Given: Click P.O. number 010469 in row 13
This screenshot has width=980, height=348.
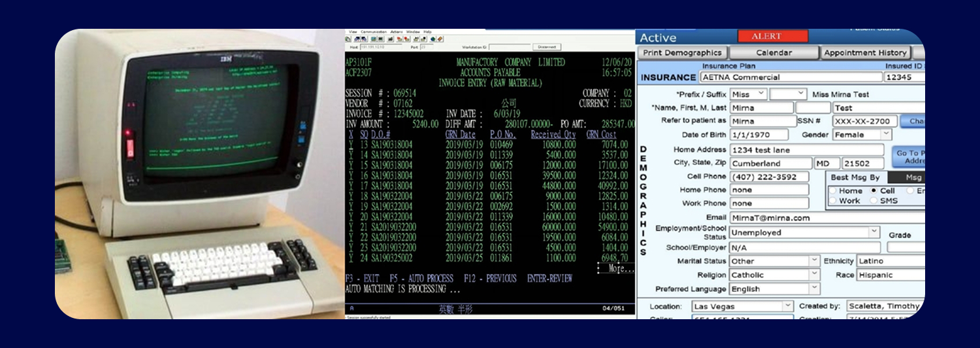Looking at the screenshot, I should coord(502,145).
